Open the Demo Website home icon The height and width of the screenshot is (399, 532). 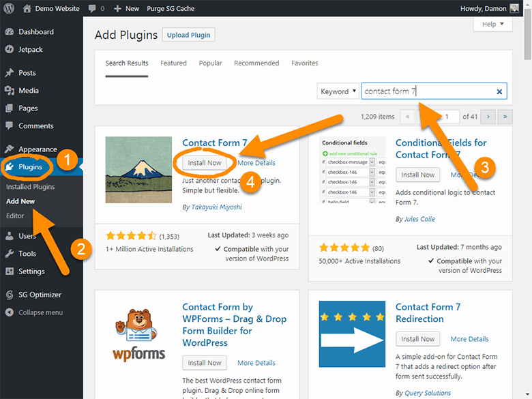27,8
